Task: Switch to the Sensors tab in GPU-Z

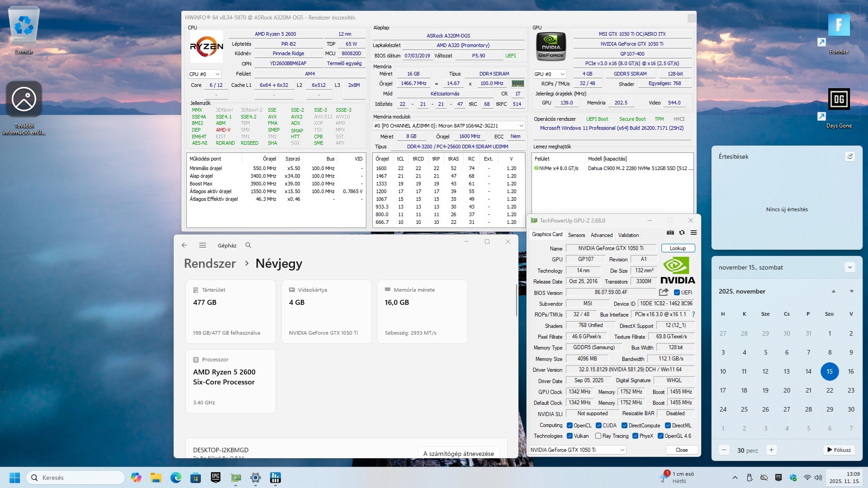Action: pos(576,235)
